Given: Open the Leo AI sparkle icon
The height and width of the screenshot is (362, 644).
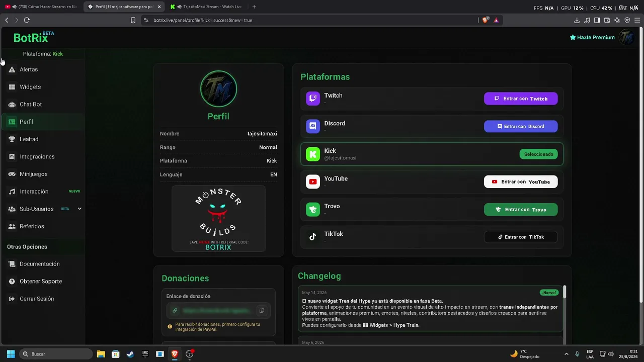Looking at the screenshot, I should [x=617, y=20].
